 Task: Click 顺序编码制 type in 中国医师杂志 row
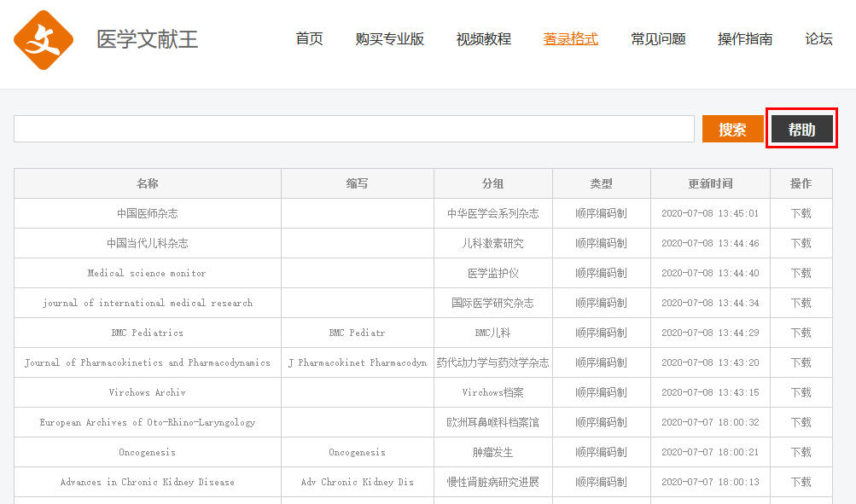[601, 213]
